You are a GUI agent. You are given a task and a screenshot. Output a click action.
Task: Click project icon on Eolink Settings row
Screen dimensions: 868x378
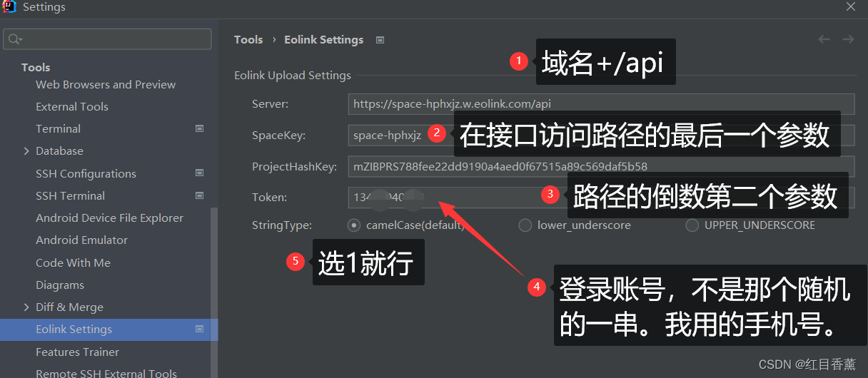coord(199,329)
